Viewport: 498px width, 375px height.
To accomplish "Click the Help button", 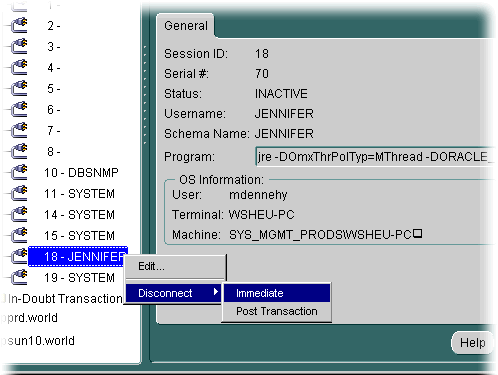I will tap(472, 343).
